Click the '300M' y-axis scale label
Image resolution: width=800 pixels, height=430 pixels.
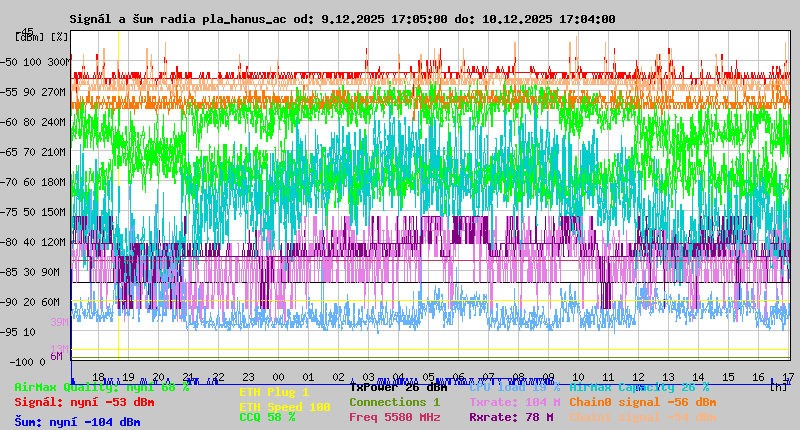click(x=59, y=62)
